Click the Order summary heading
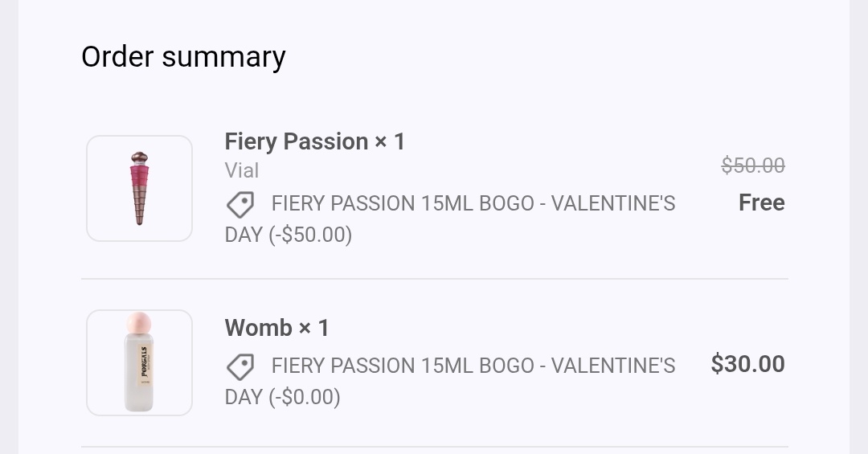The width and height of the screenshot is (868, 454). click(x=183, y=57)
